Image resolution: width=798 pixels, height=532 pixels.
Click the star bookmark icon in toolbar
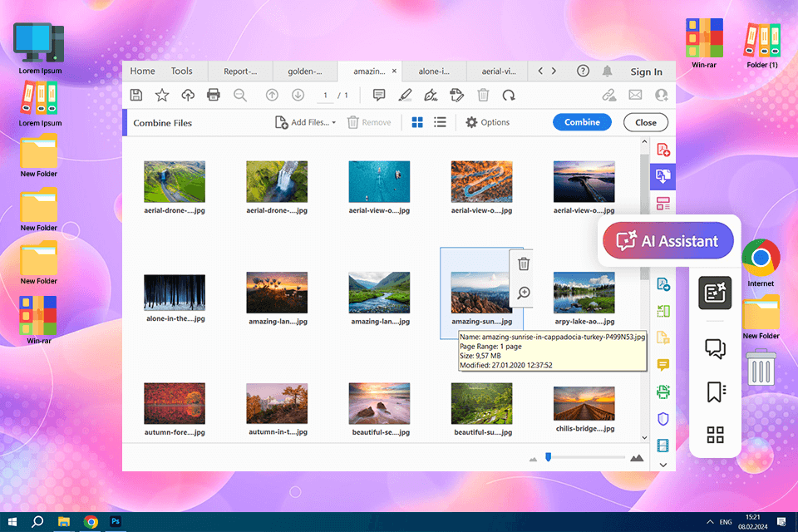(x=162, y=96)
